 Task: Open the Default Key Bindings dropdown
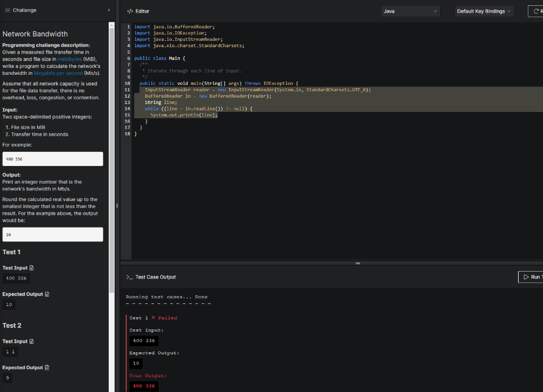coord(484,11)
